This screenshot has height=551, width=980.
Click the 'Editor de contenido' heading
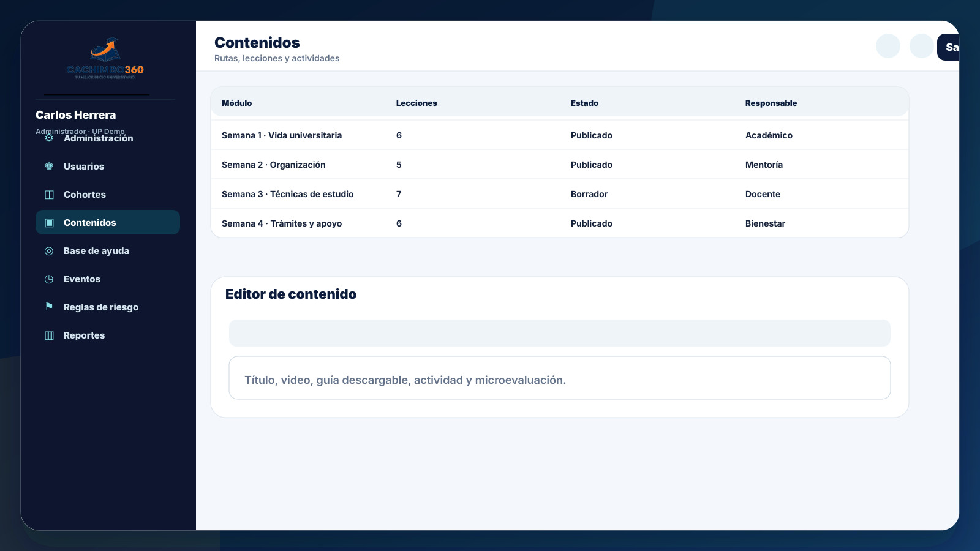[x=291, y=294]
